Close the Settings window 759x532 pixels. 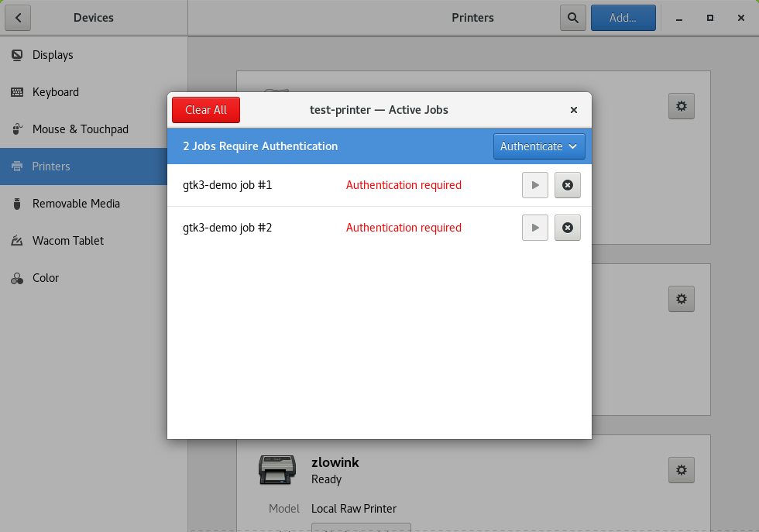(741, 18)
